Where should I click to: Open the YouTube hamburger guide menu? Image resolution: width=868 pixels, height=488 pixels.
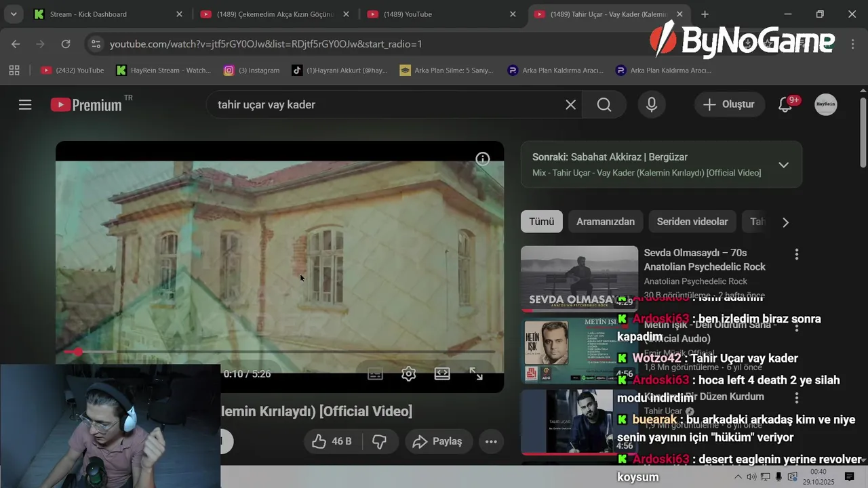coord(25,105)
